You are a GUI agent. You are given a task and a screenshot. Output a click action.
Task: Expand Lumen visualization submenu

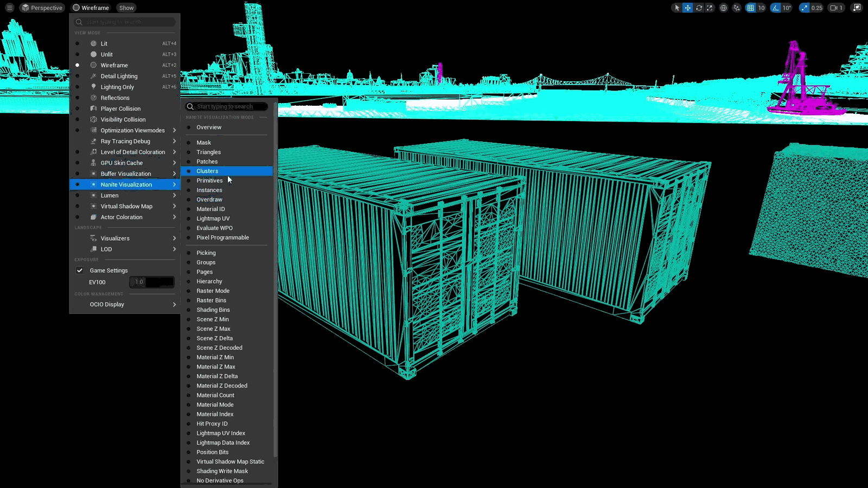pos(125,195)
